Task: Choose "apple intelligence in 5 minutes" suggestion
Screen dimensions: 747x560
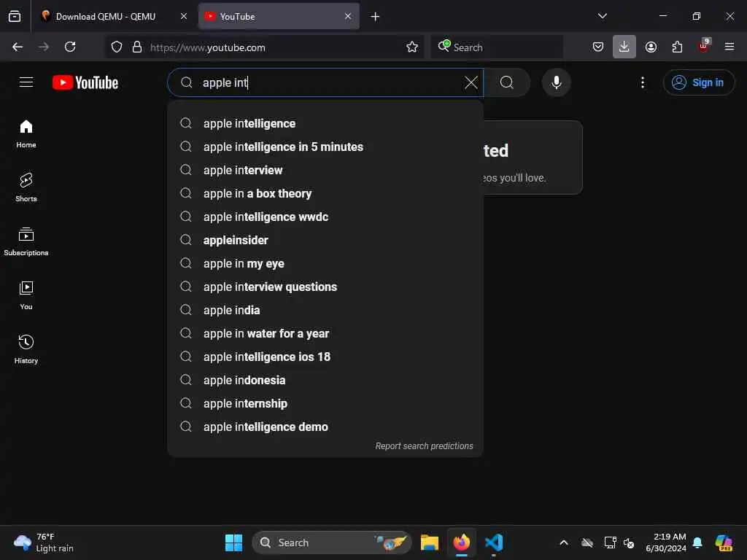Action: tap(325, 147)
